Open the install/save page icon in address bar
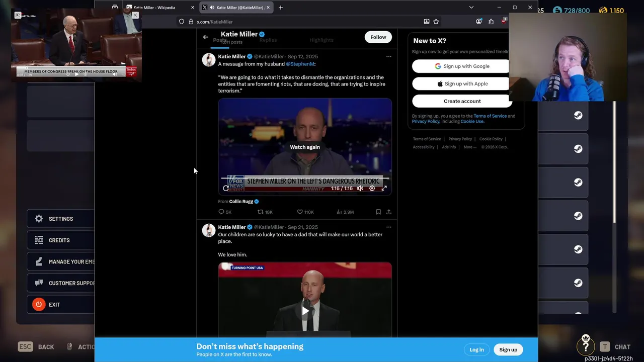Viewport: 644px width, 362px height. click(427, 22)
